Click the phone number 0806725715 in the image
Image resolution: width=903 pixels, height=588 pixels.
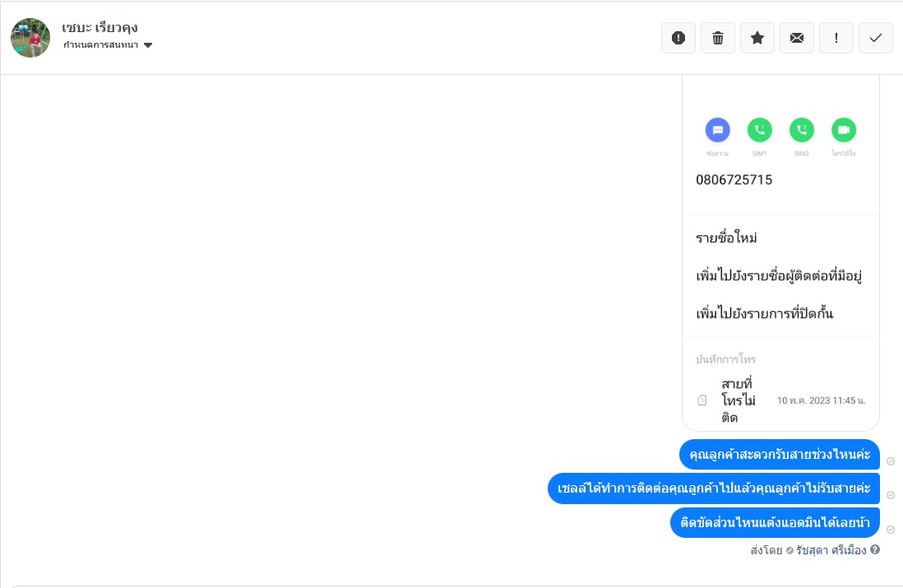click(734, 179)
